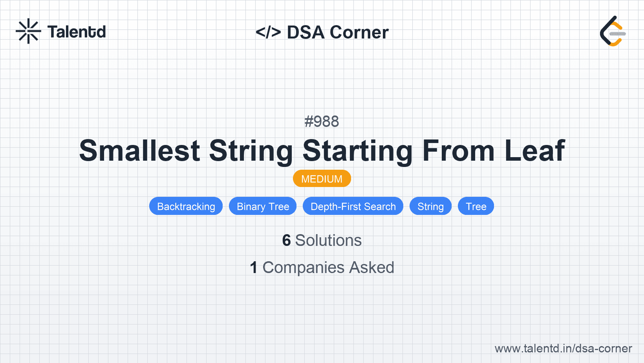Click the LeetCode logo icon

[x=612, y=31]
